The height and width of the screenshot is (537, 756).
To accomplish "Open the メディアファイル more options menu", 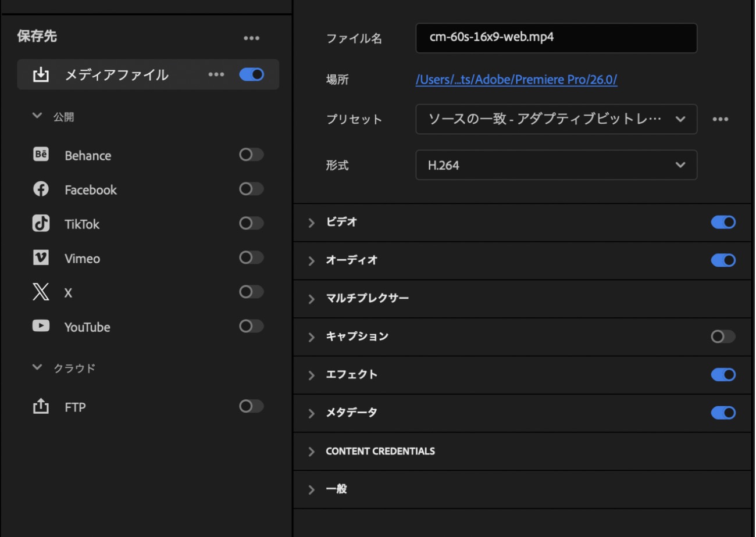I will pos(216,74).
